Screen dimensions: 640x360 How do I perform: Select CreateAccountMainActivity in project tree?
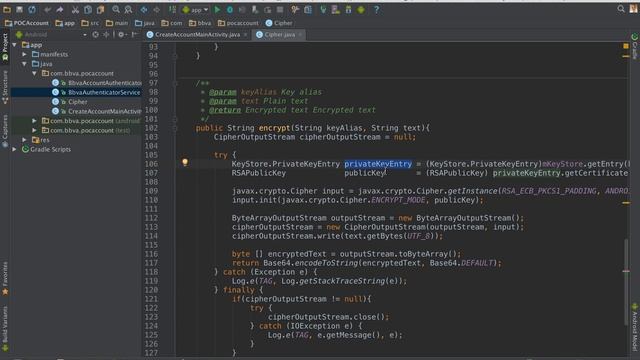[x=97, y=111]
